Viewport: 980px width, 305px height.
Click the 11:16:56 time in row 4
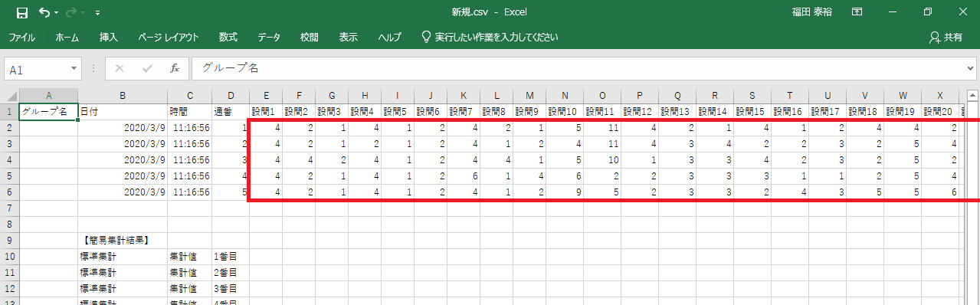pyautogui.click(x=189, y=160)
